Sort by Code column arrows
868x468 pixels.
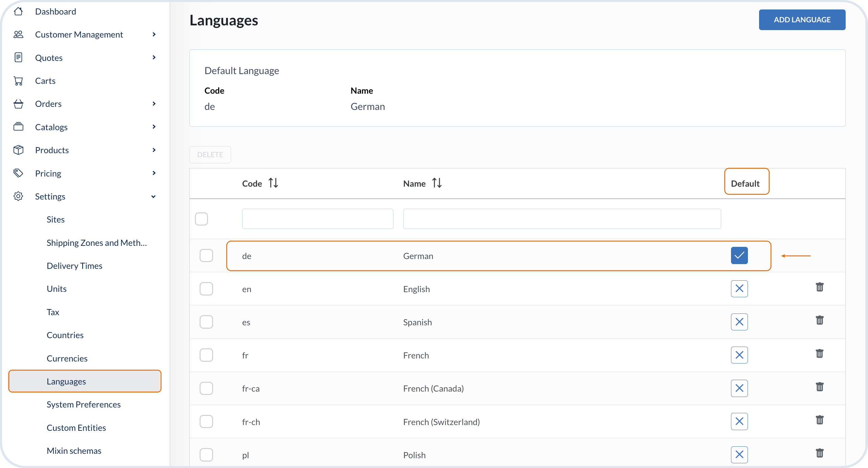click(x=273, y=183)
